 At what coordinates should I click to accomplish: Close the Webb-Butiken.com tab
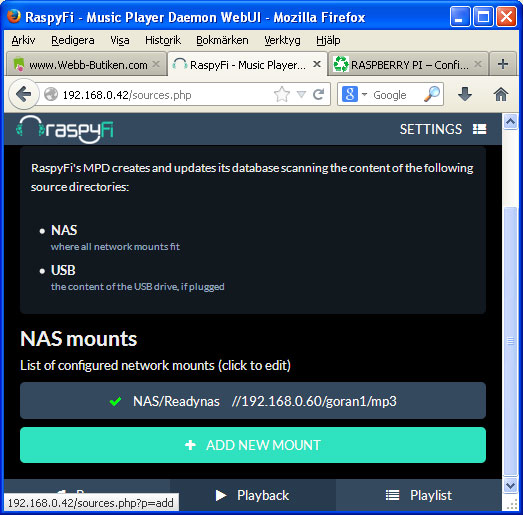click(156, 64)
